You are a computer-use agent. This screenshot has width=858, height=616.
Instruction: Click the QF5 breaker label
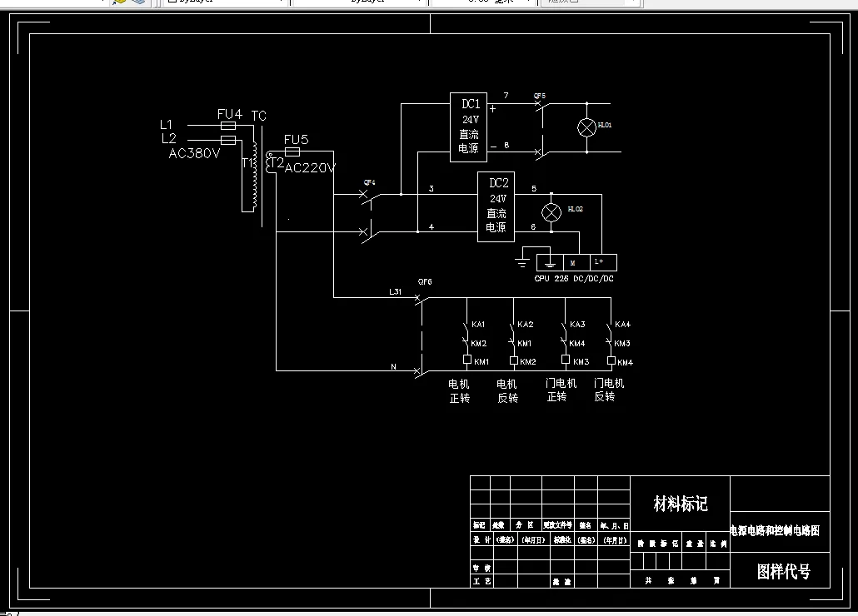(540, 96)
